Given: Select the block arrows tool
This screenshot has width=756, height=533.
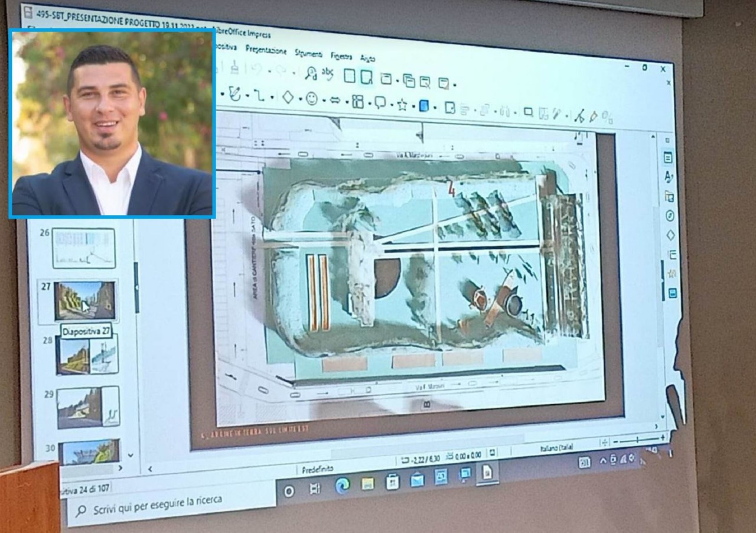Looking at the screenshot, I should coord(334,100).
